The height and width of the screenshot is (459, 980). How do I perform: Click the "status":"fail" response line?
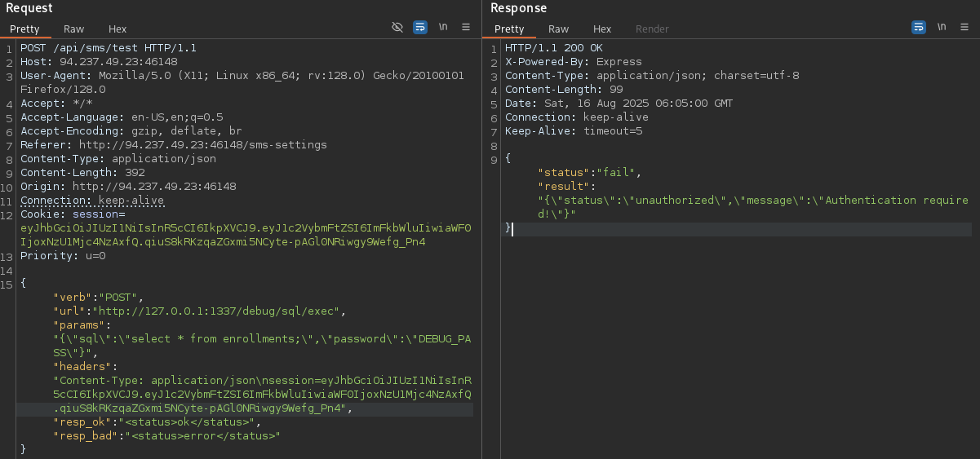click(x=590, y=173)
